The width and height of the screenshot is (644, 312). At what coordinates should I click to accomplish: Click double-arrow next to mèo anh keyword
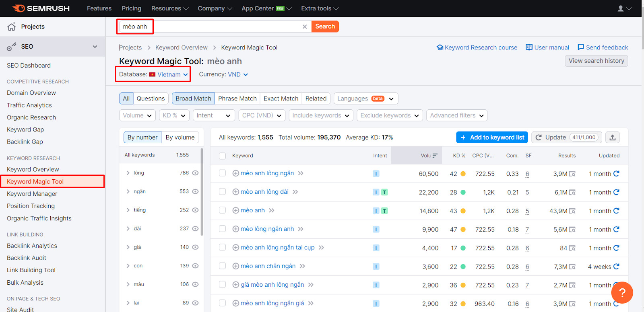272,210
